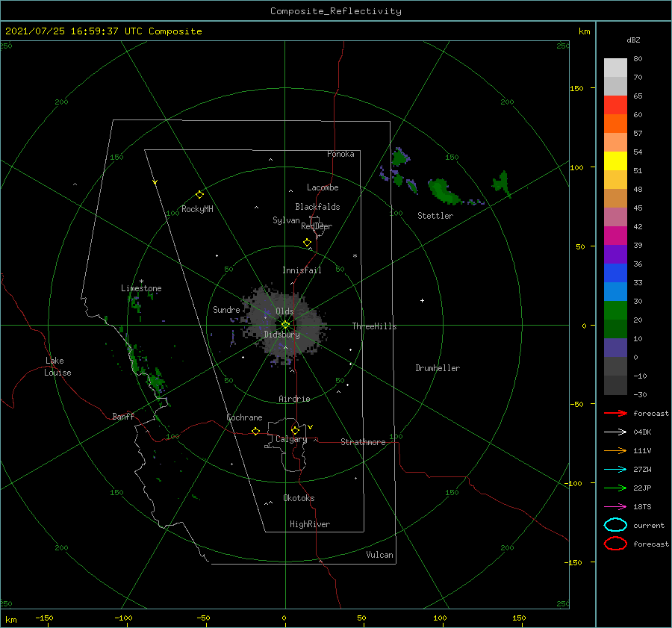
Task: Click the red 65 dBZ color swatch
Action: coord(615,105)
